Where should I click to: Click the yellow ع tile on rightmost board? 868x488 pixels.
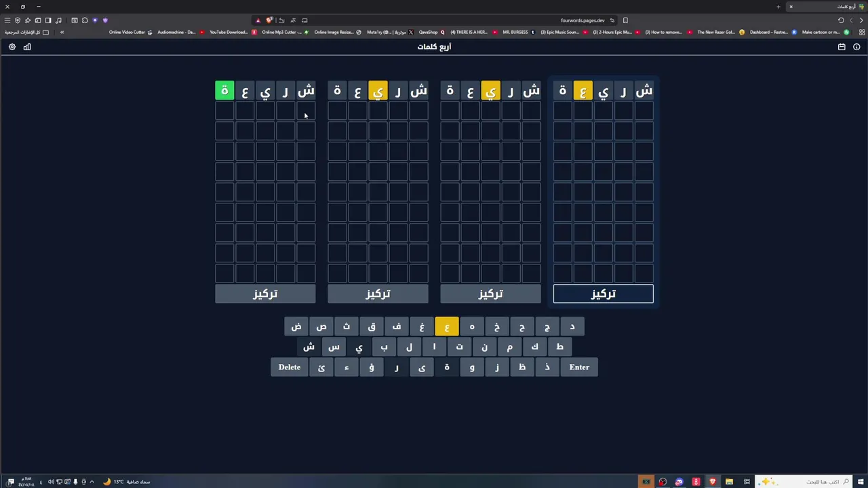coord(583,91)
